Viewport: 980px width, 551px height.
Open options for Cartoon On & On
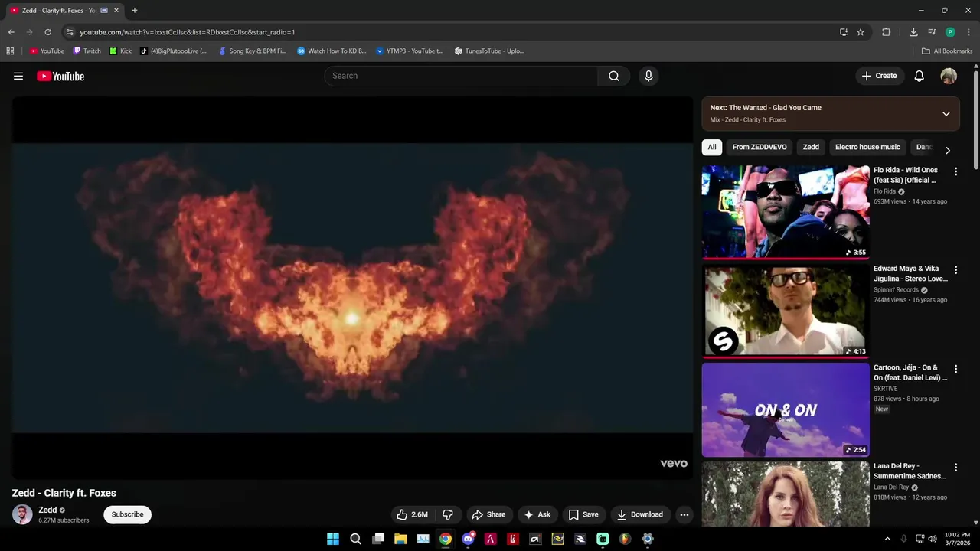(x=955, y=369)
